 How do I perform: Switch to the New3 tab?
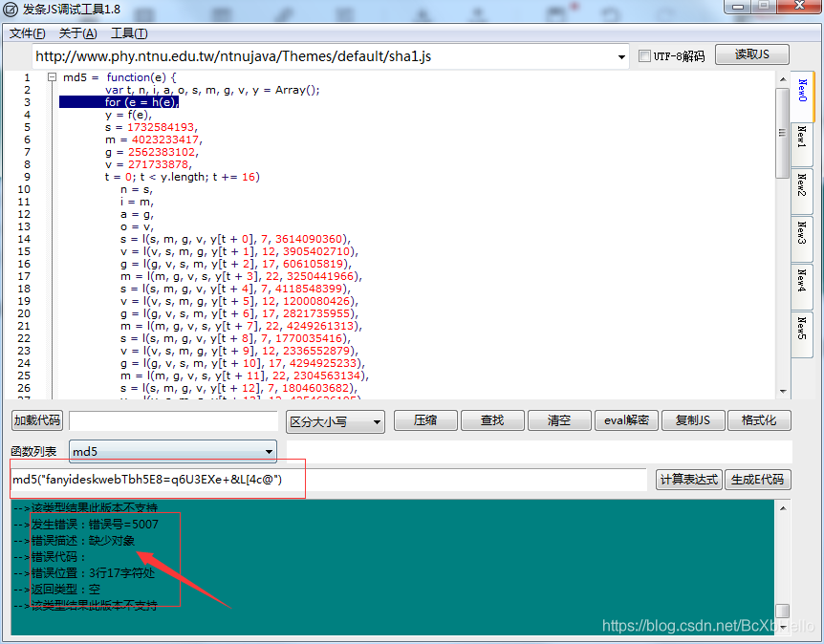coord(801,239)
